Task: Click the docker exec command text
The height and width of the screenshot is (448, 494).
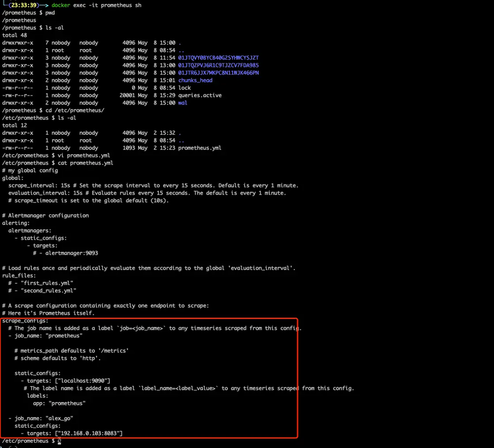Action: click(97, 6)
